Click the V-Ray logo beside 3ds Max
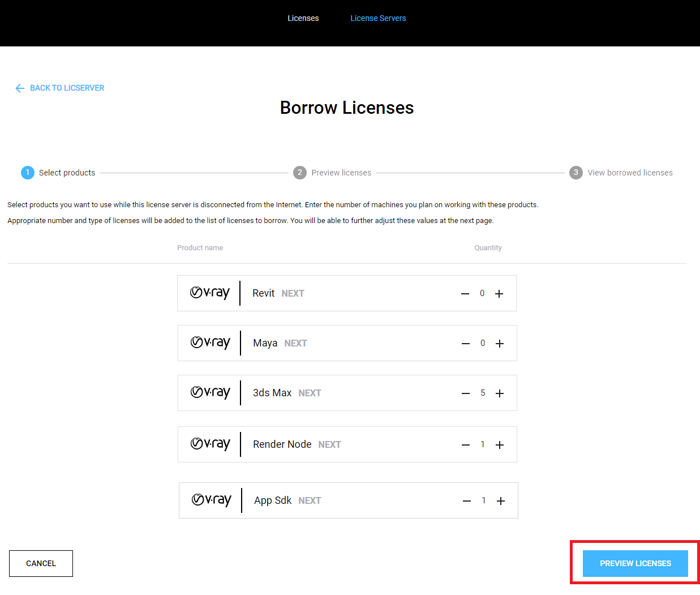Screen dimensions: 700x595 [x=210, y=392]
